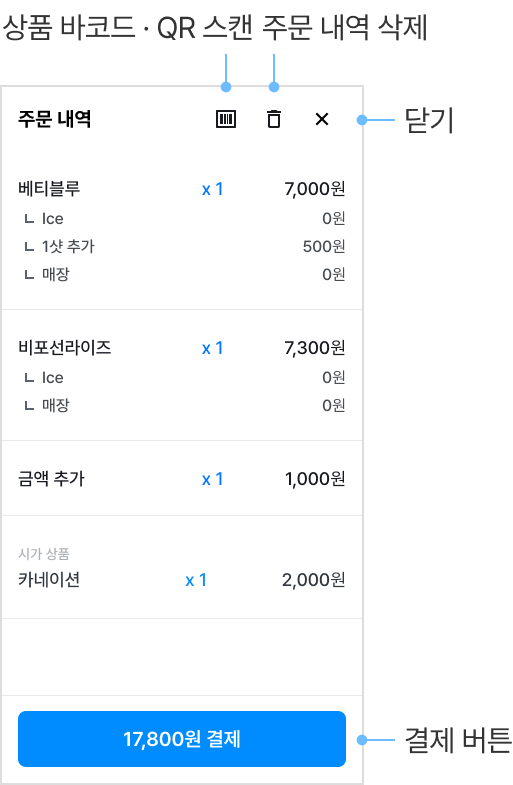Screen dimensions: 513x785
Task: Change quantity x 1 for 금액 추가
Action: (x=212, y=479)
